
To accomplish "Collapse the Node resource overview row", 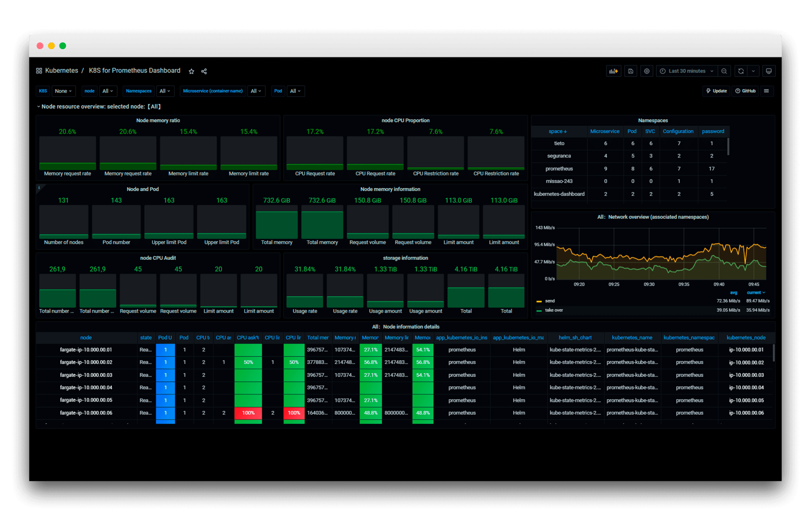I will coord(39,106).
